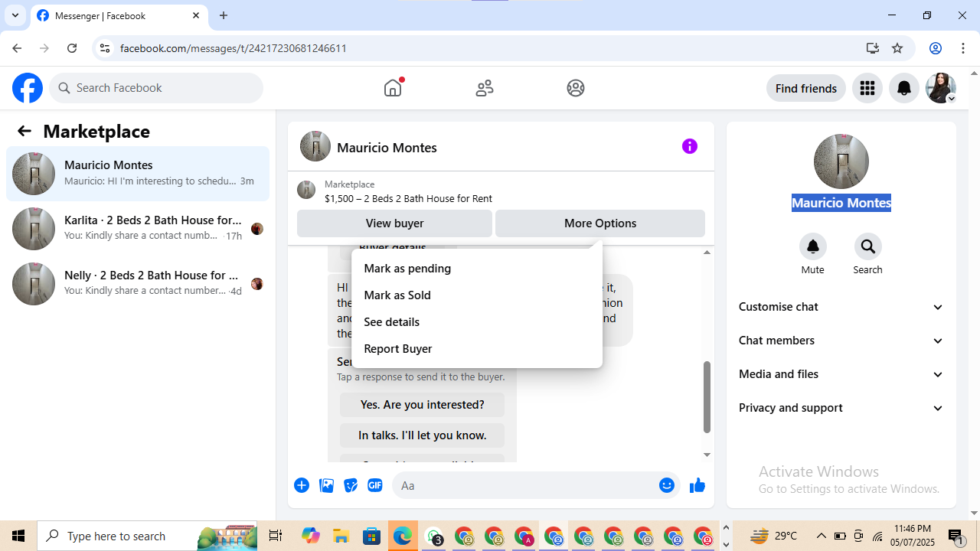Select Report Buyer option
The image size is (980, 551).
tap(477, 349)
